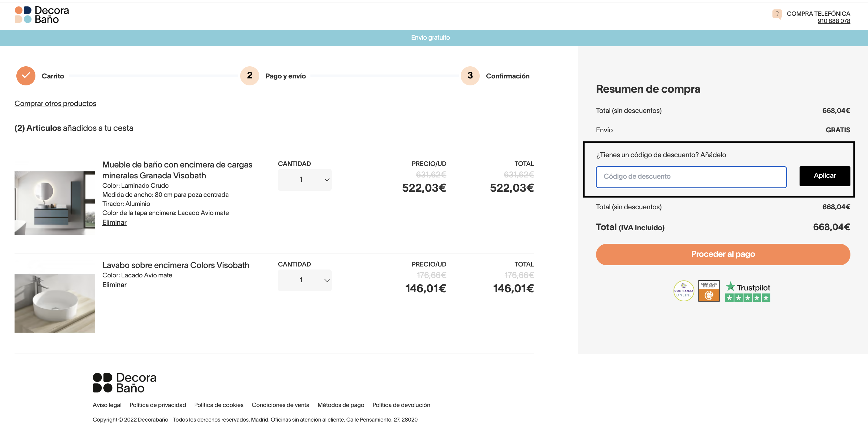The image size is (868, 427).
Task: Click the 522,03€ unit price of furniture
Action: point(424,188)
